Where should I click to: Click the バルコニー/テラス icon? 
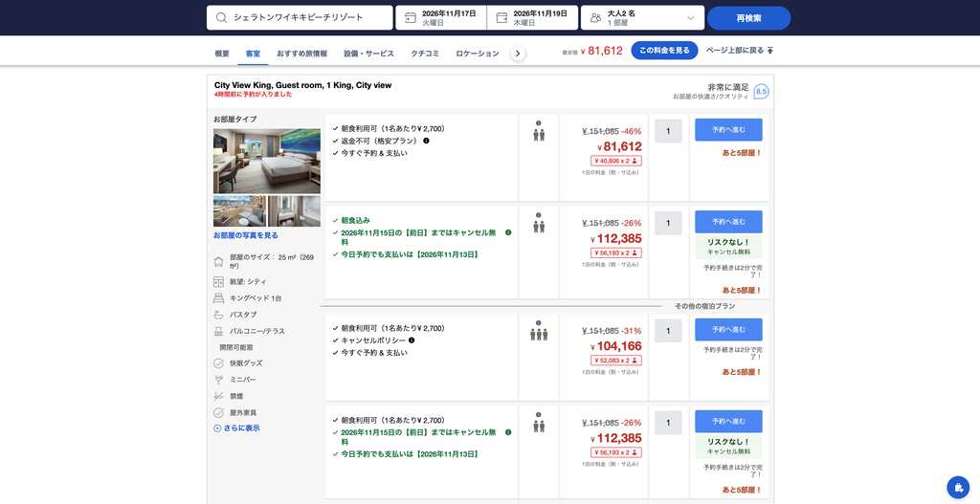(218, 331)
